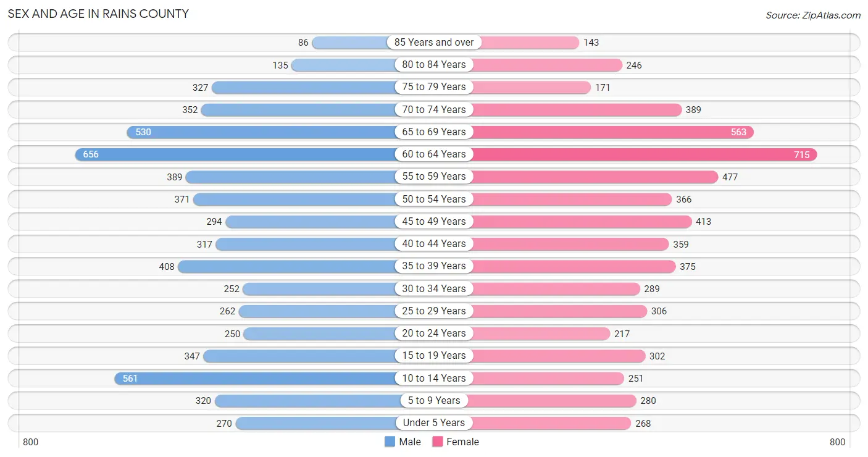Toggle the Female legend label
This screenshot has width=868, height=457.
[462, 442]
